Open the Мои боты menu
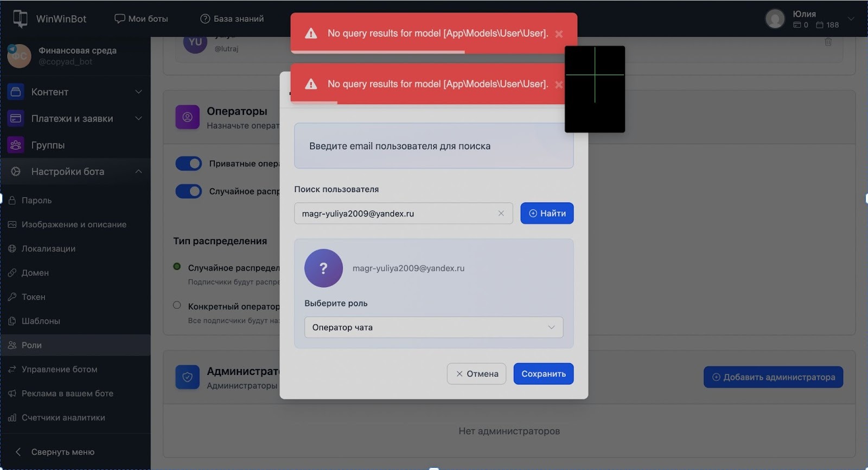This screenshot has width=868, height=470. (141, 18)
